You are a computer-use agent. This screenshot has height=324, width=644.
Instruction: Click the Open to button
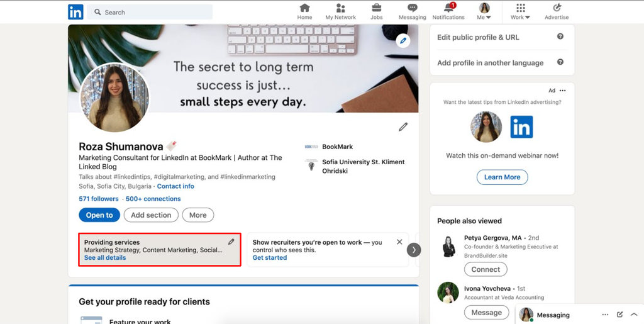(x=99, y=215)
